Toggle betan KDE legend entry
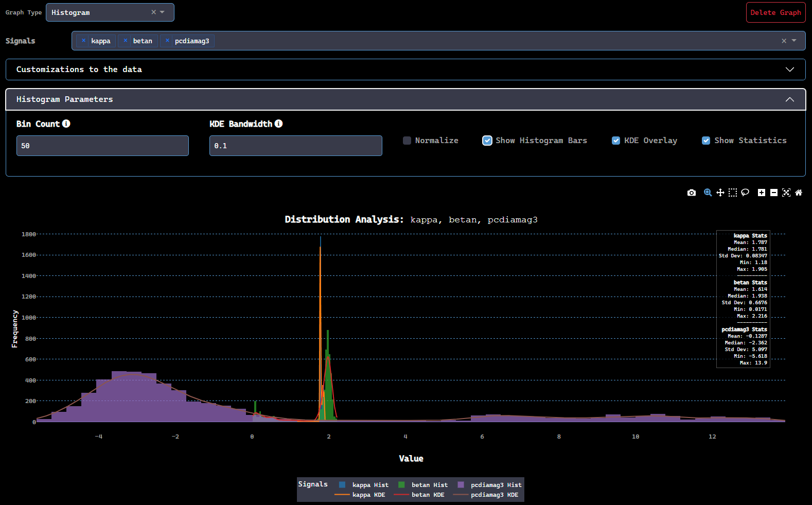 (419, 495)
